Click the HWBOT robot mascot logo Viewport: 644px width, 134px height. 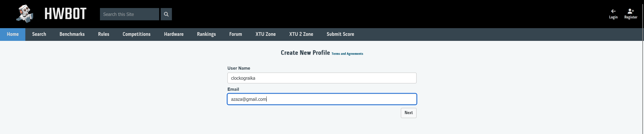[x=25, y=14]
